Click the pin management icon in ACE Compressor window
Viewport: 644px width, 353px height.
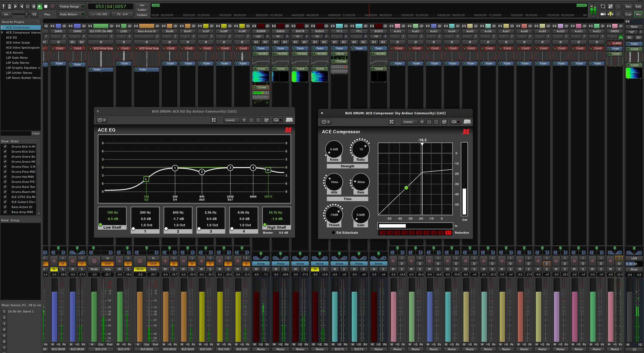(x=391, y=122)
